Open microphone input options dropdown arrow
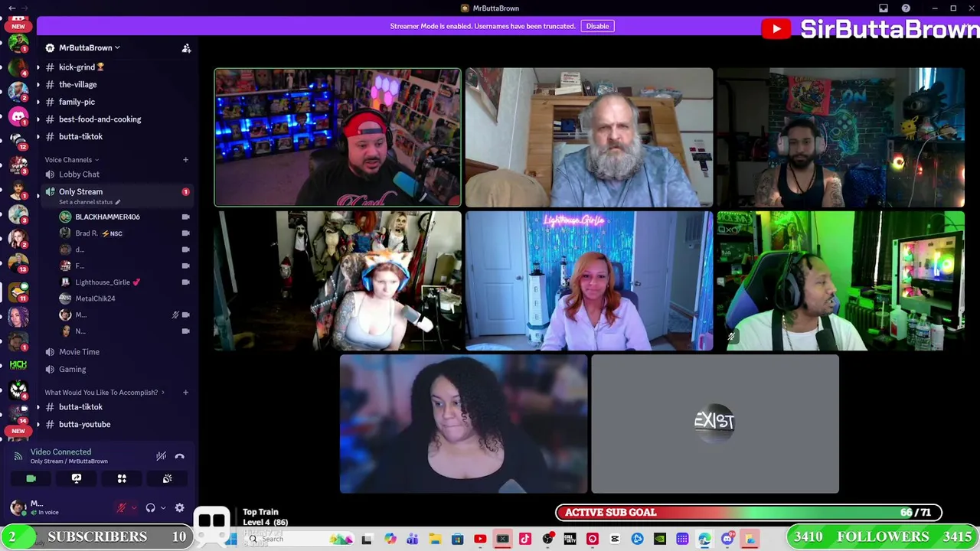 (x=134, y=507)
